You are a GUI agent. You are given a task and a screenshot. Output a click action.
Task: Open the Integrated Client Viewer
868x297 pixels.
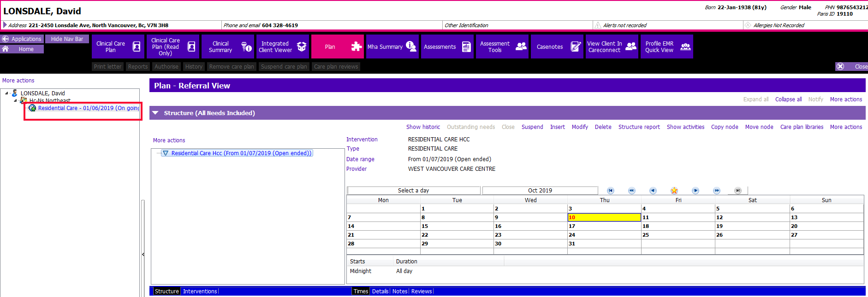pos(282,47)
